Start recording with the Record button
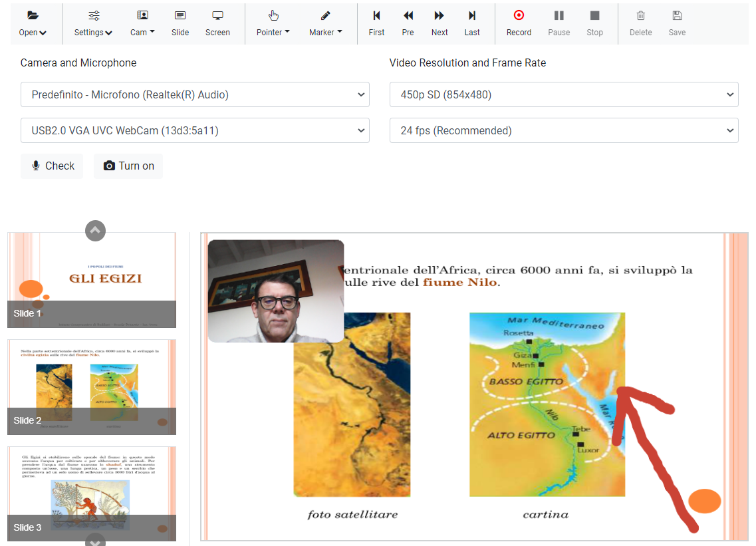Viewport: 756px width, 546px height. [519, 24]
